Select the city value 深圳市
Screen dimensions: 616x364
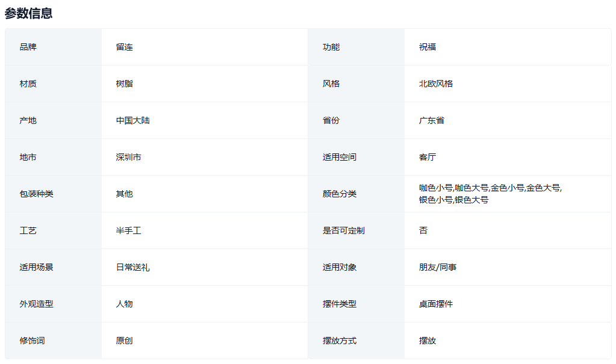[129, 157]
